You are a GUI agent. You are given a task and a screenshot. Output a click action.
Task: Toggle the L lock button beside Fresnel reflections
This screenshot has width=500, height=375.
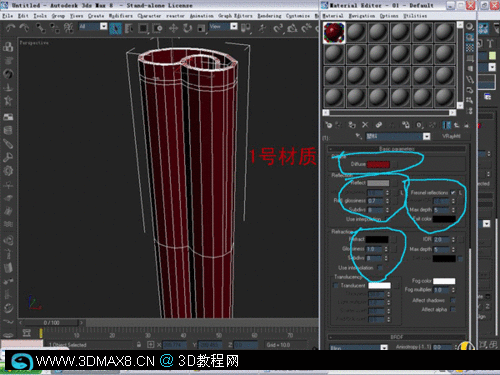tap(461, 193)
